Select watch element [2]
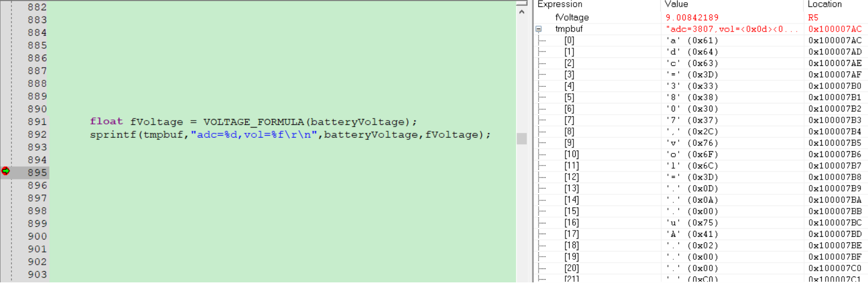 pyautogui.click(x=569, y=63)
